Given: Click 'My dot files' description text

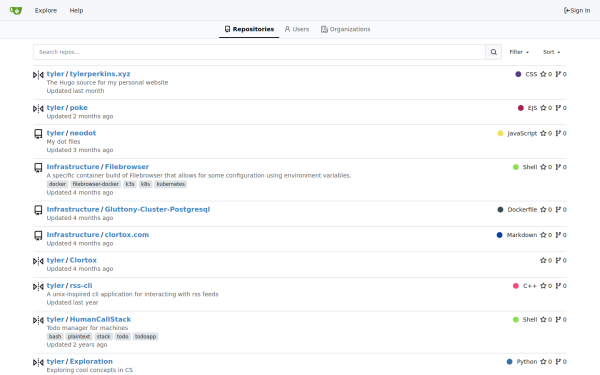Looking at the screenshot, I should click(64, 142).
